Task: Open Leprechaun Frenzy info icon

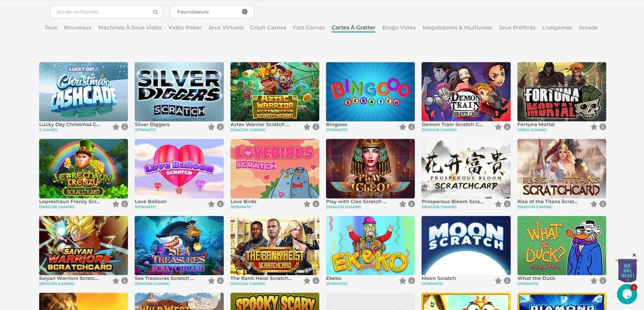Action: pyautogui.click(x=125, y=204)
